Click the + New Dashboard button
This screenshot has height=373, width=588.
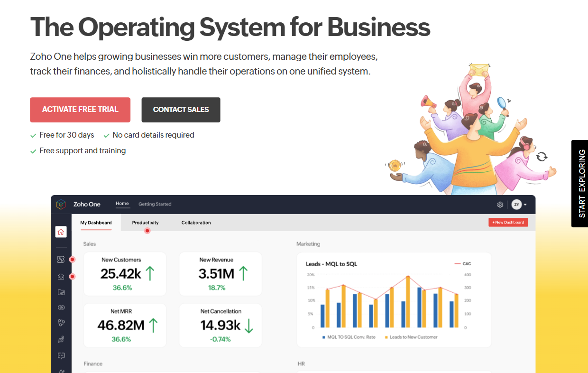tap(508, 222)
